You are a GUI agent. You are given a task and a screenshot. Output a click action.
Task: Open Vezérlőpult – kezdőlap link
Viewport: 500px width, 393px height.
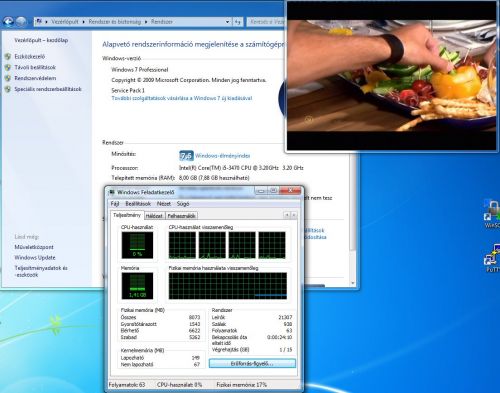tap(41, 40)
